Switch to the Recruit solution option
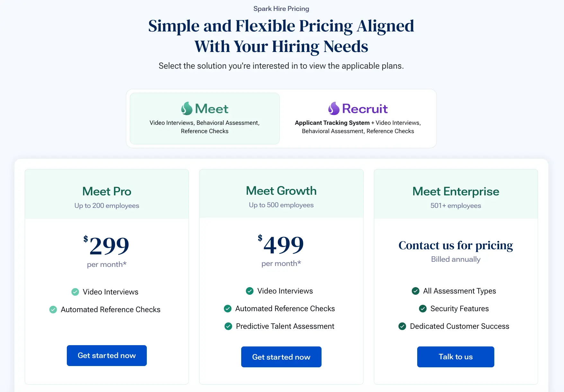 [x=358, y=118]
